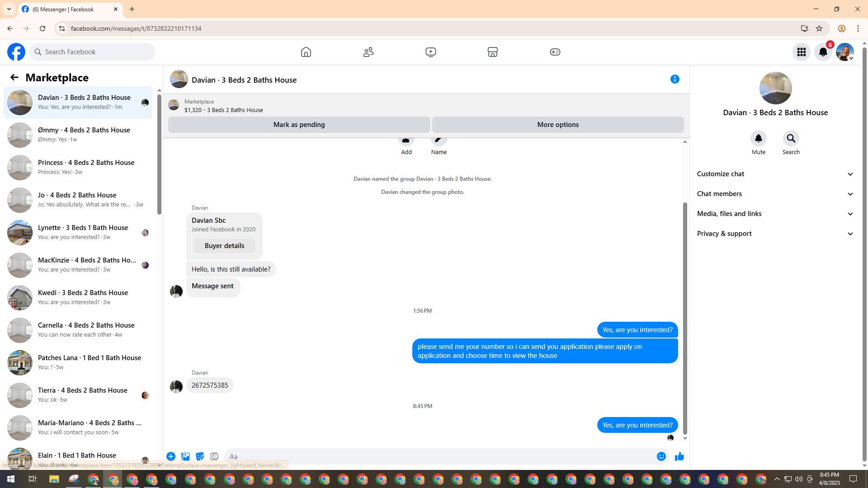The height and width of the screenshot is (488, 868).
Task: Click the conversation information icon
Action: [x=675, y=80]
